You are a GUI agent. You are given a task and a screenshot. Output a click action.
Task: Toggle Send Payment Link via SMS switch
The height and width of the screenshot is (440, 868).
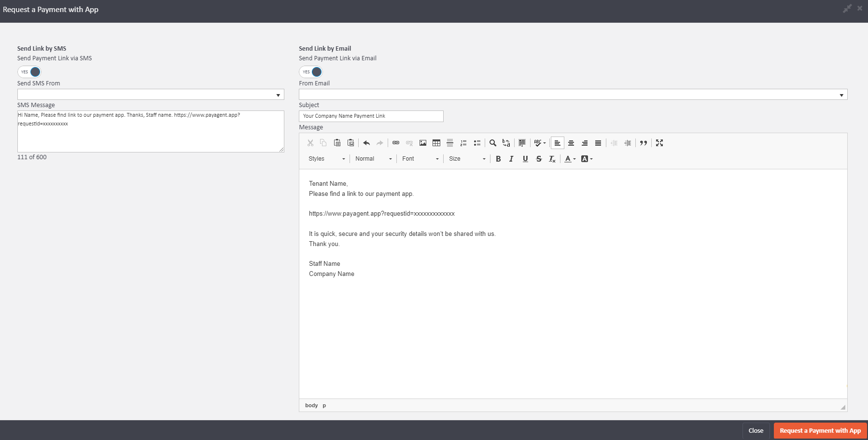[x=29, y=72]
